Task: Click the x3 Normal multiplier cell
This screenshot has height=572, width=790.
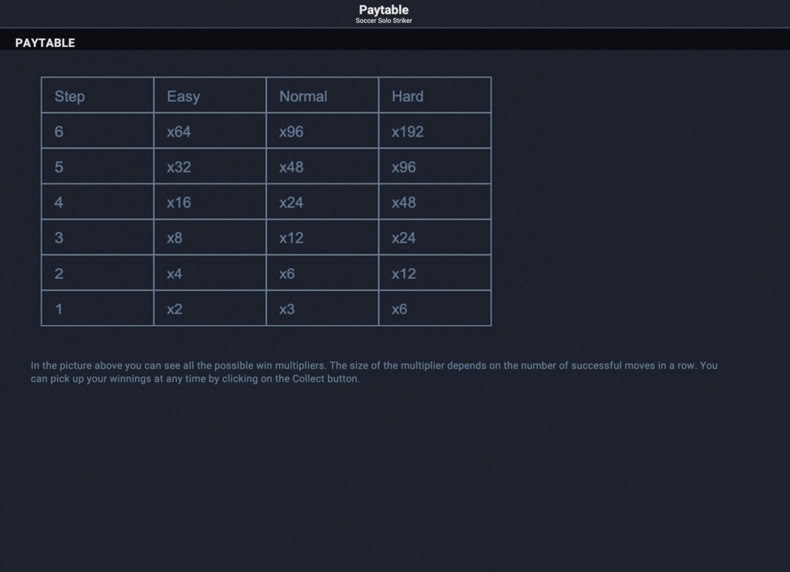Action: [x=322, y=308]
